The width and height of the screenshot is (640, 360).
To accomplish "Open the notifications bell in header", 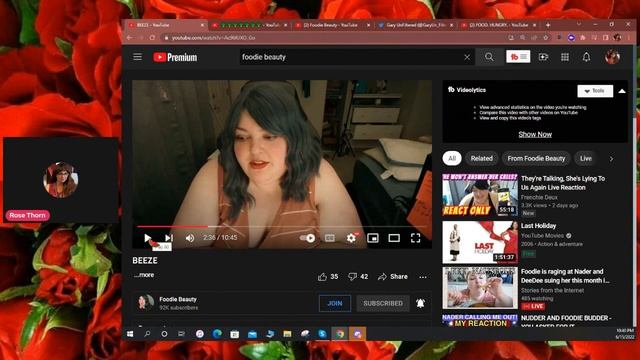I will point(586,57).
